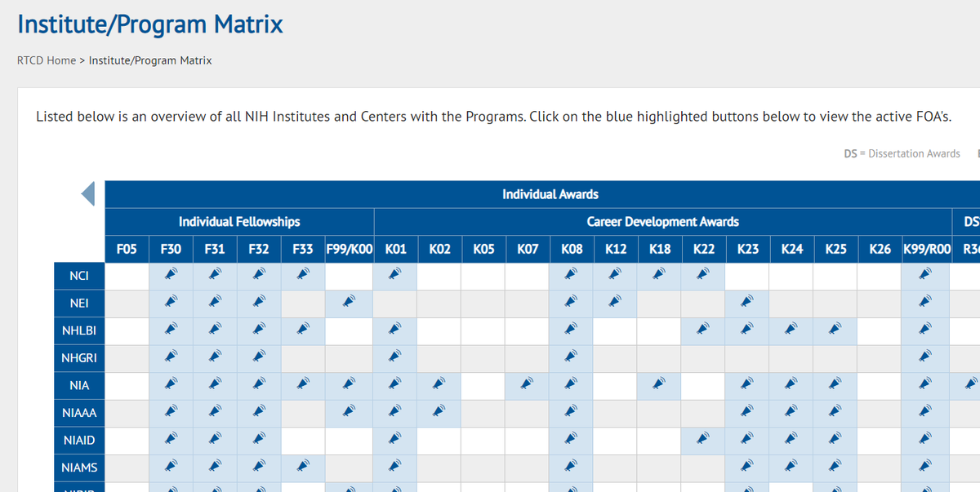Open the NIA R36 announcement icon
This screenshot has height=492, width=980.
(970, 384)
